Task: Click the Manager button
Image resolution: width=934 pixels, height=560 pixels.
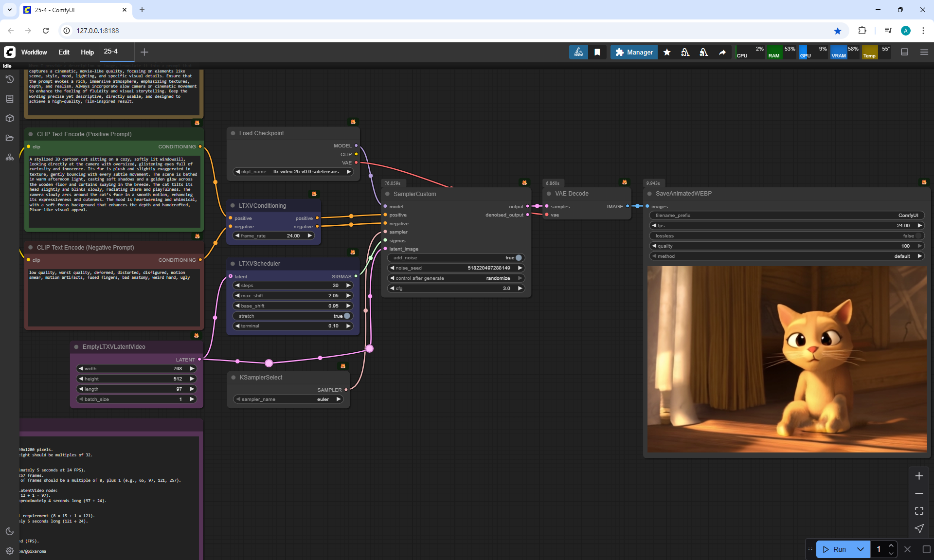Action: pos(634,52)
